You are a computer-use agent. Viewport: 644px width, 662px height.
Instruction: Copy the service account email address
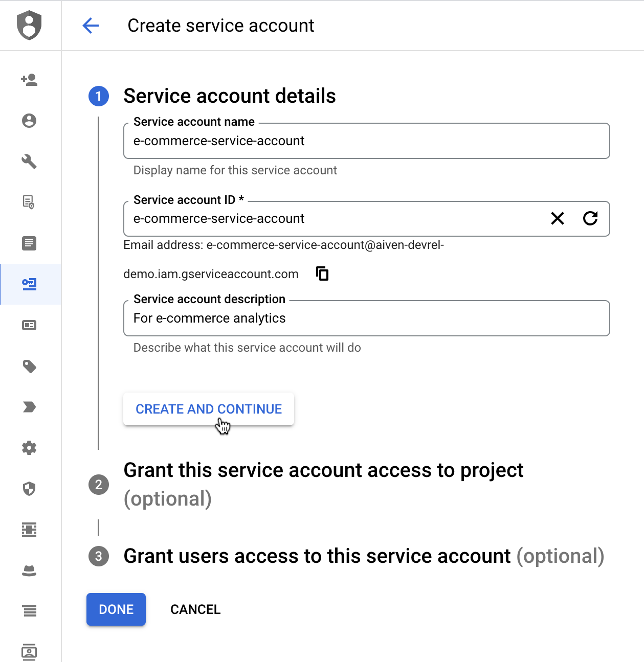[322, 273]
